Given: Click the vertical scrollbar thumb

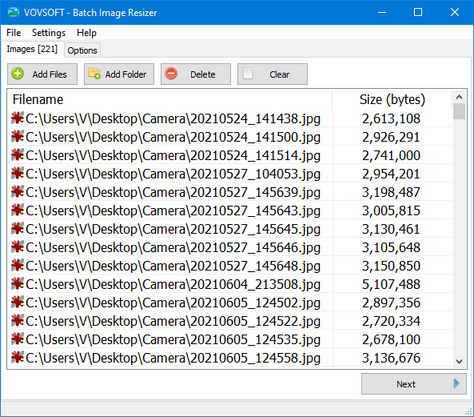Looking at the screenshot, I should coord(459,111).
